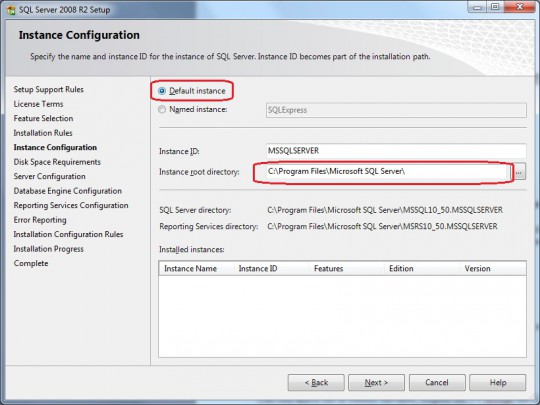Image resolution: width=540 pixels, height=405 pixels.
Task: Select Installation Rules step in sidebar
Action: click(43, 133)
